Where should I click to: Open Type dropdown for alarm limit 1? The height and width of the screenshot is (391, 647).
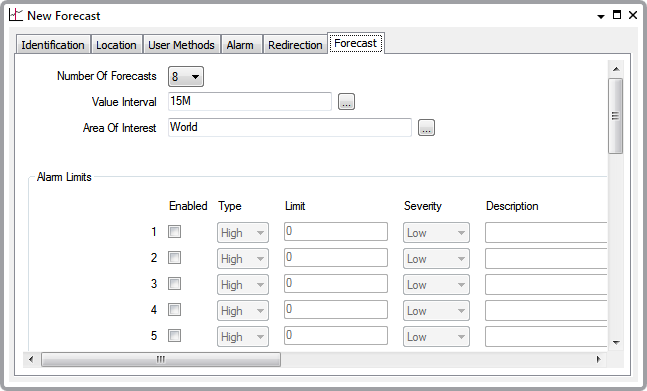pos(243,233)
